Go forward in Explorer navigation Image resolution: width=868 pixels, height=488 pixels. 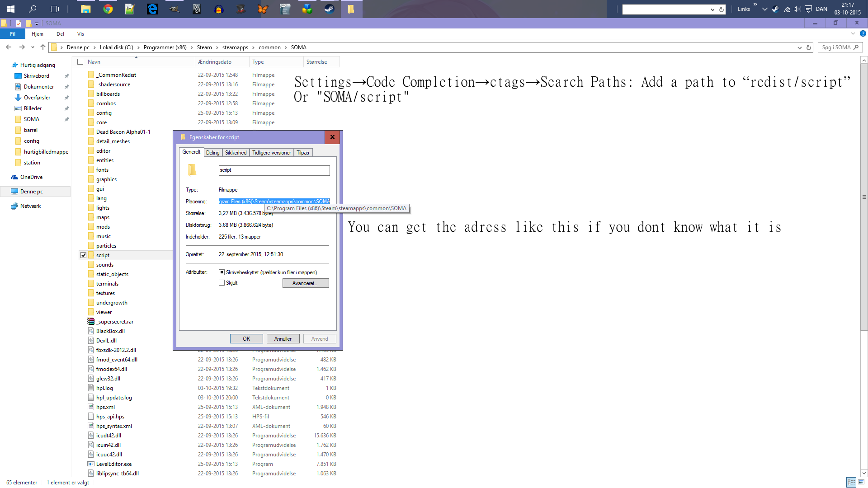tap(22, 47)
